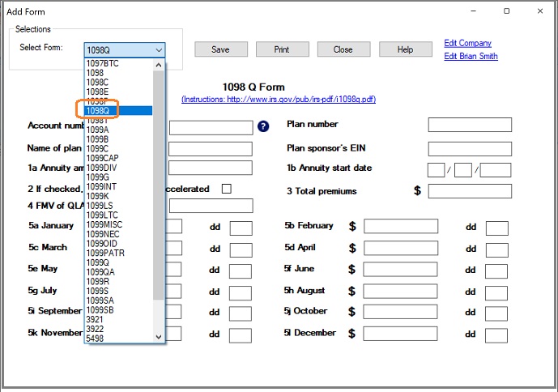This screenshot has width=558, height=392.
Task: Choose 1097BTC at top of list
Action: 102,63
